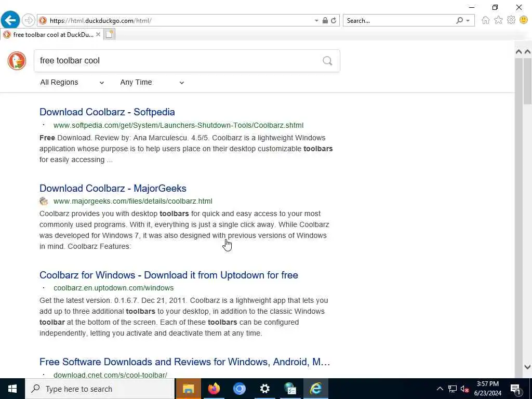Click the address bar URL text

pyautogui.click(x=100, y=21)
